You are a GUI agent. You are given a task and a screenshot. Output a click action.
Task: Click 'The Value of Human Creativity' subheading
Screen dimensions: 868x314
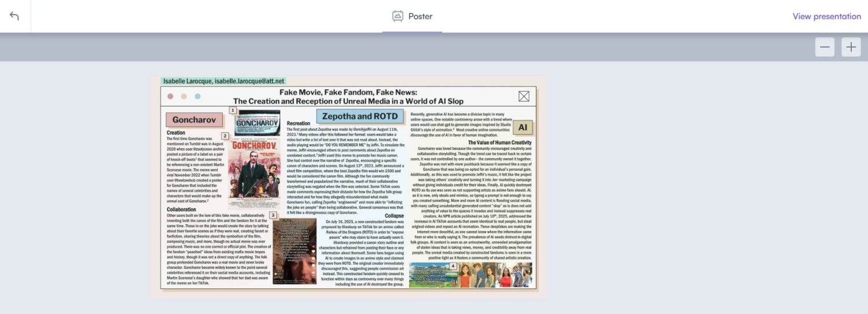500,143
